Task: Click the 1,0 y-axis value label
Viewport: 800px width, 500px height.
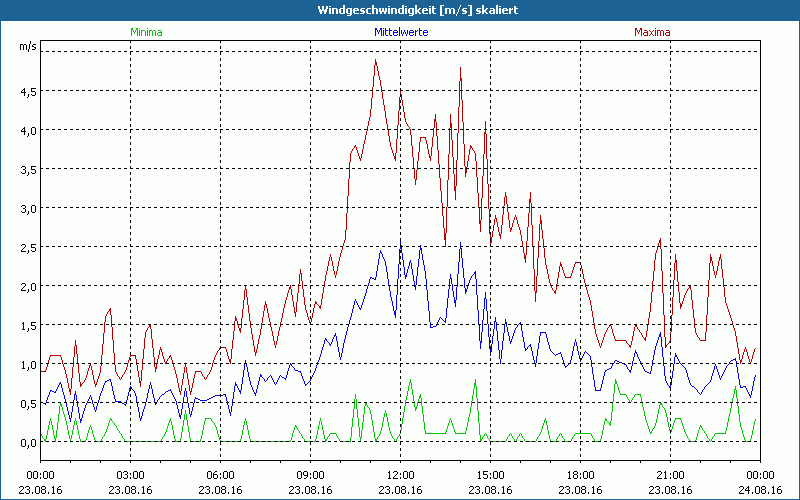Action: (x=26, y=364)
